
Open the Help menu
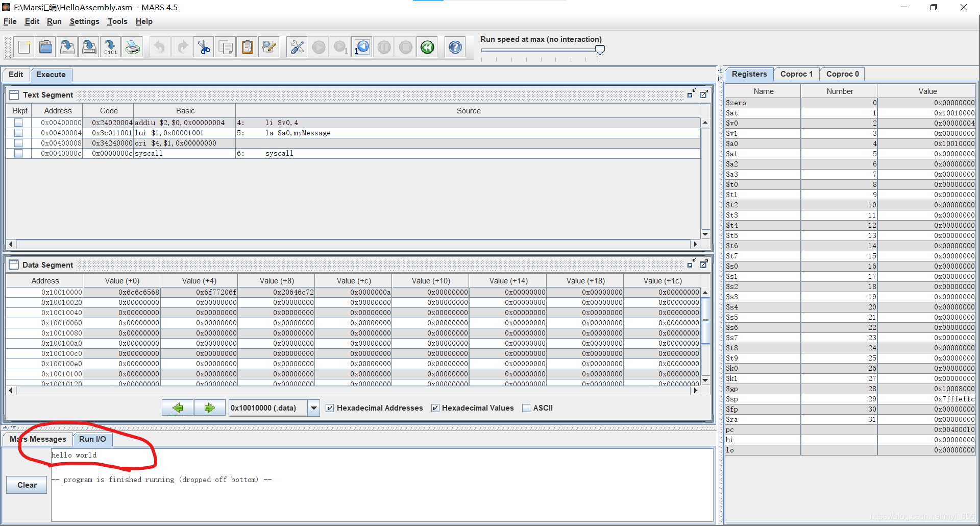point(144,21)
